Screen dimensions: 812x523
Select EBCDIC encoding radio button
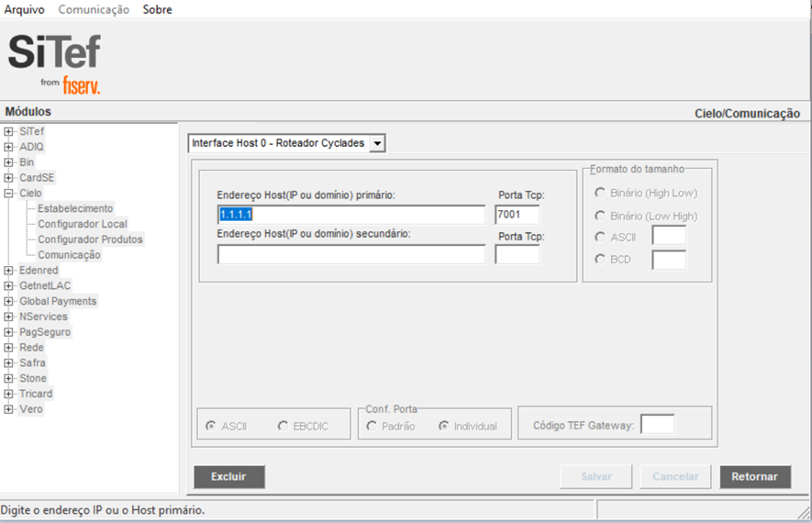283,426
